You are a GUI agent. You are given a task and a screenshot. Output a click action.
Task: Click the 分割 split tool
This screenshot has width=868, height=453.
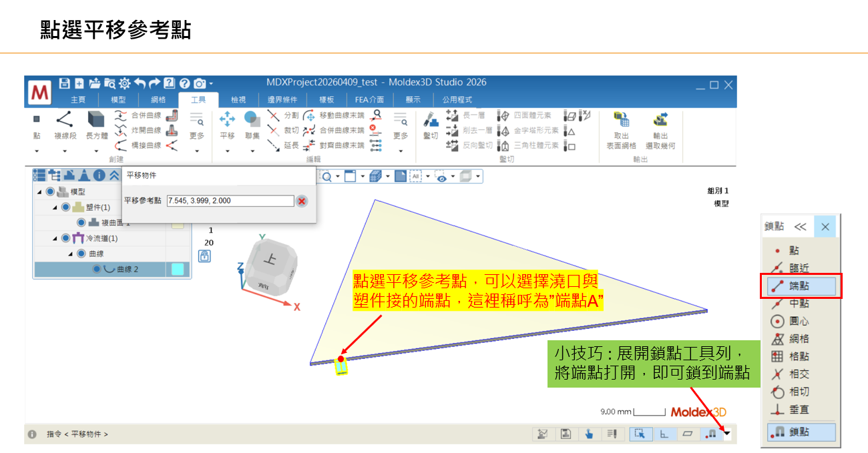(x=283, y=115)
